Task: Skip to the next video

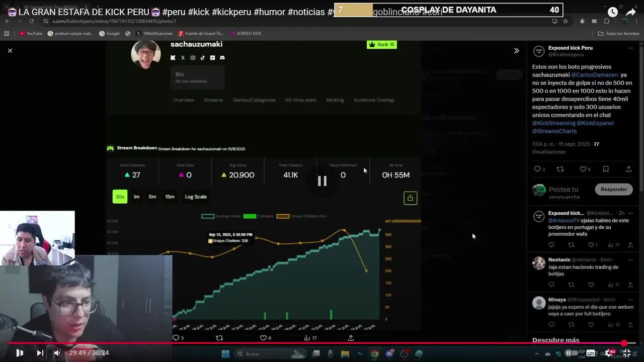Action: pyautogui.click(x=40, y=353)
